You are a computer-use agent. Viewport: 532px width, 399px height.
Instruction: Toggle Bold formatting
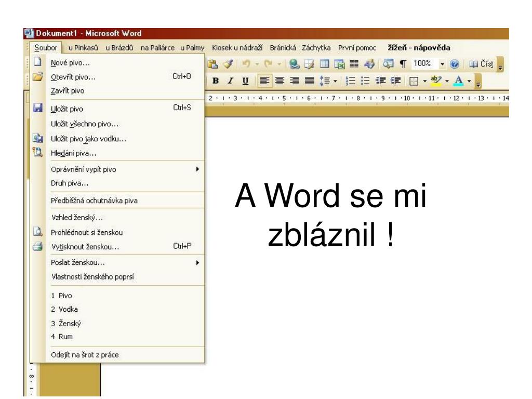point(215,81)
